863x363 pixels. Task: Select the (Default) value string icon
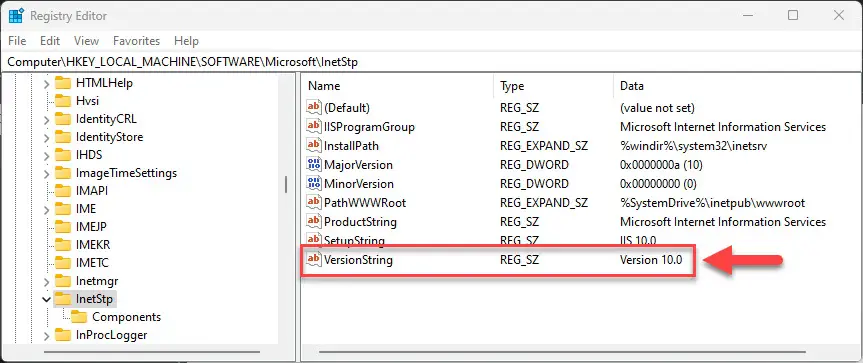click(x=314, y=107)
